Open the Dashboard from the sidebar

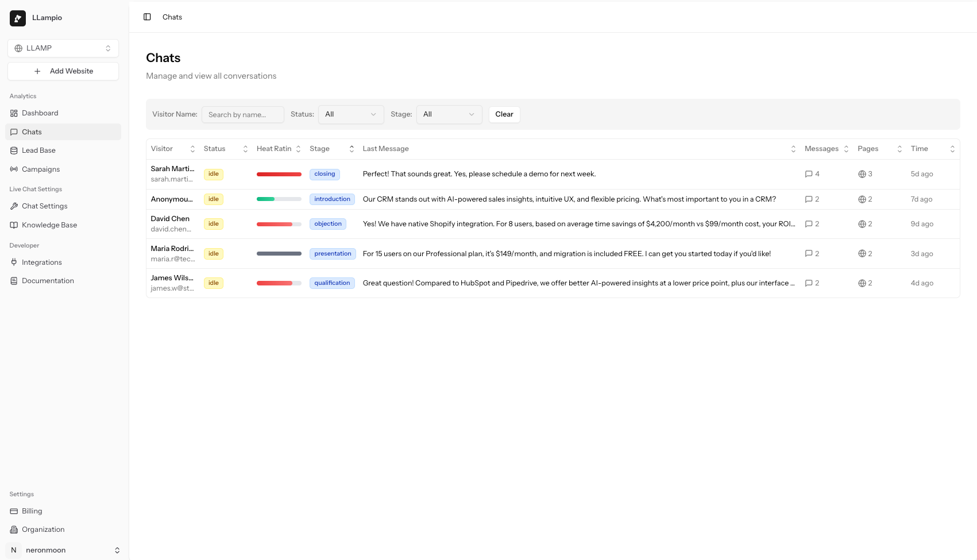pos(40,113)
